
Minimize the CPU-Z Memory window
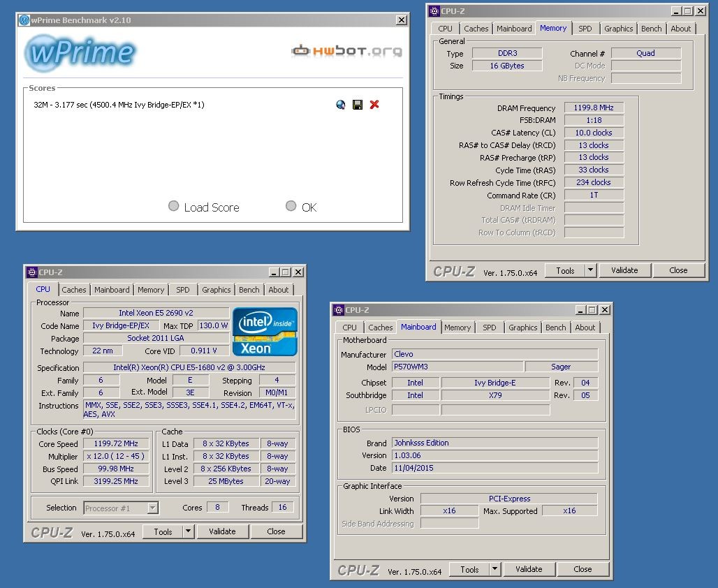(676, 11)
